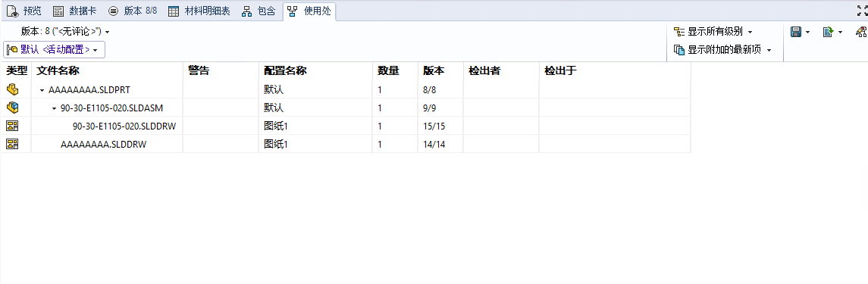Click 默认 configuration cell of AAAAAAAA.SLDPRT
Viewport: 868px width, 284px height.
pyautogui.click(x=315, y=89)
